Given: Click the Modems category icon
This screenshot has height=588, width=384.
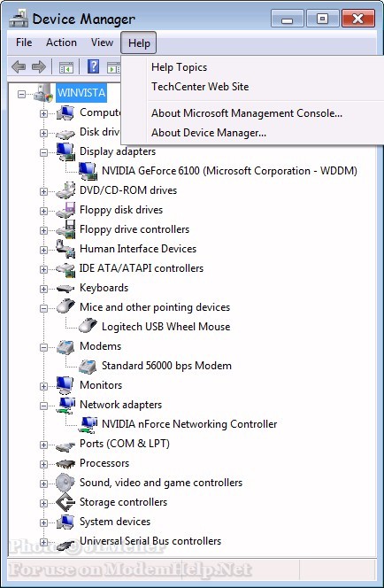Looking at the screenshot, I should [x=65, y=346].
